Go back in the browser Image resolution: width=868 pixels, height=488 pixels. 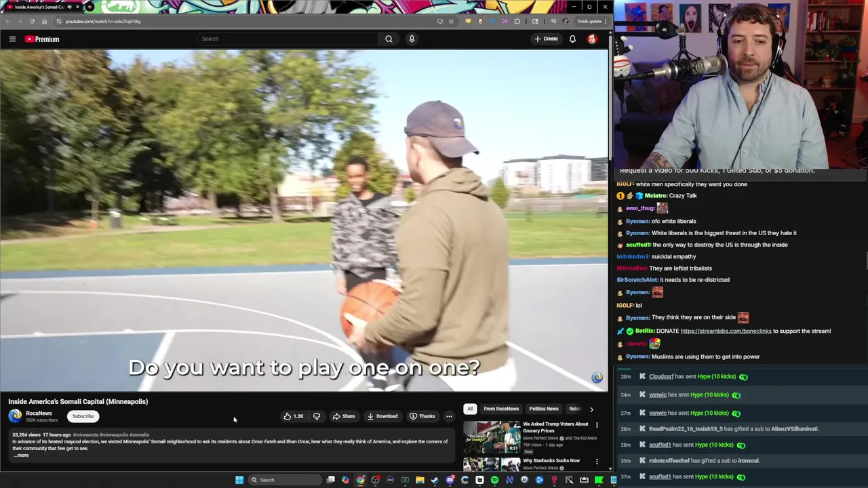point(8,21)
